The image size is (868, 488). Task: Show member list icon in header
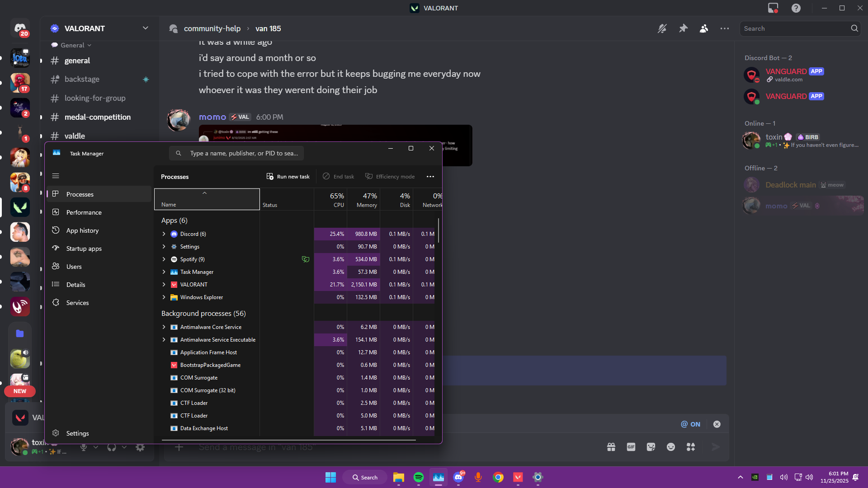(704, 28)
